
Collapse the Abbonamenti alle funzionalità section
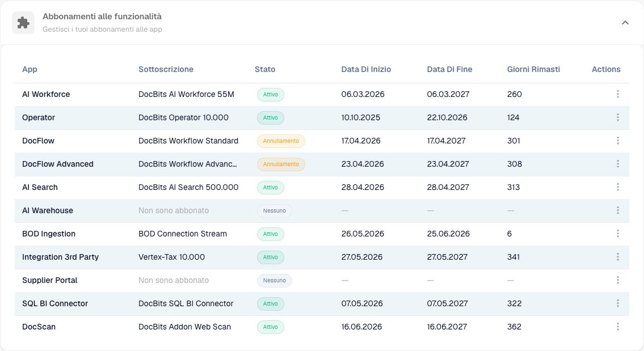625,23
